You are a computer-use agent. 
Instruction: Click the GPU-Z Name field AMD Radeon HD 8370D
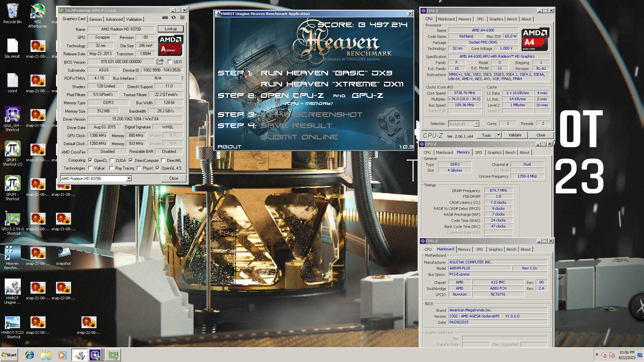(x=121, y=29)
